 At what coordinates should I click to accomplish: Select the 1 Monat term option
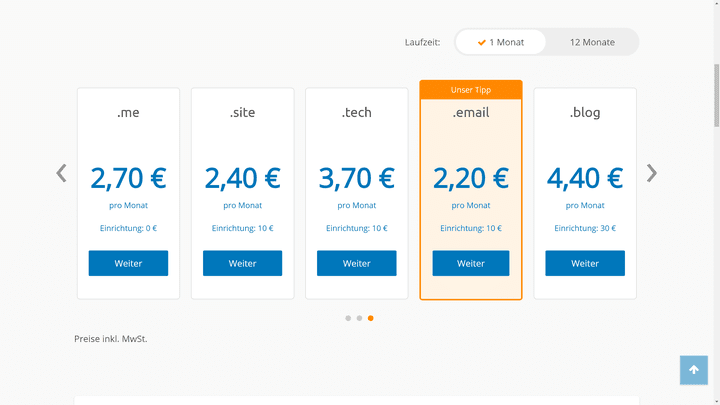tap(501, 42)
